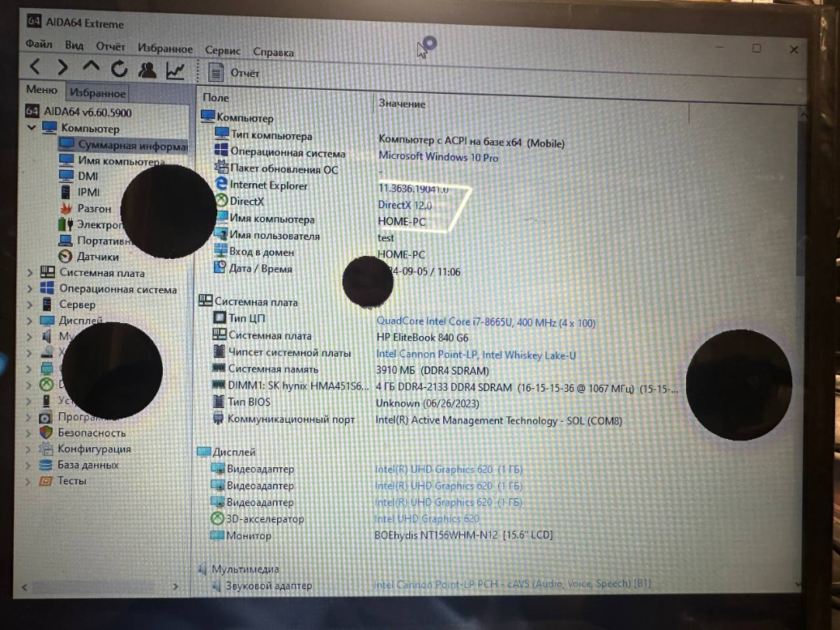
Task: Click the Отчёт report toolbar button
Action: click(233, 72)
